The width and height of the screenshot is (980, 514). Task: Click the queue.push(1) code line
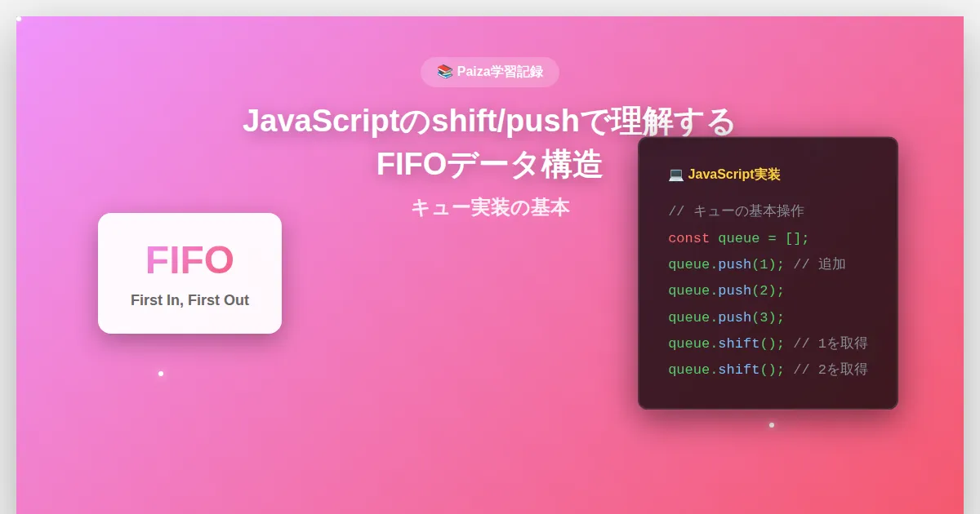(726, 264)
